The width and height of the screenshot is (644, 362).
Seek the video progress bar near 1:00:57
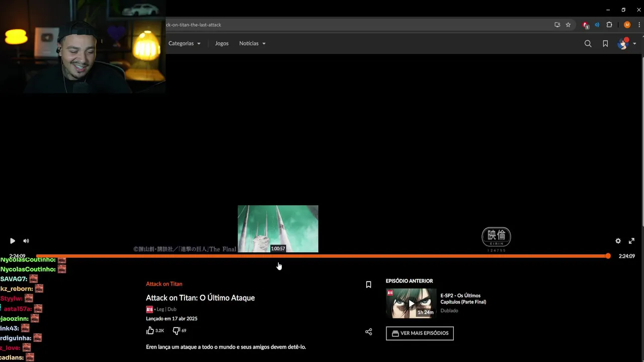(x=278, y=256)
